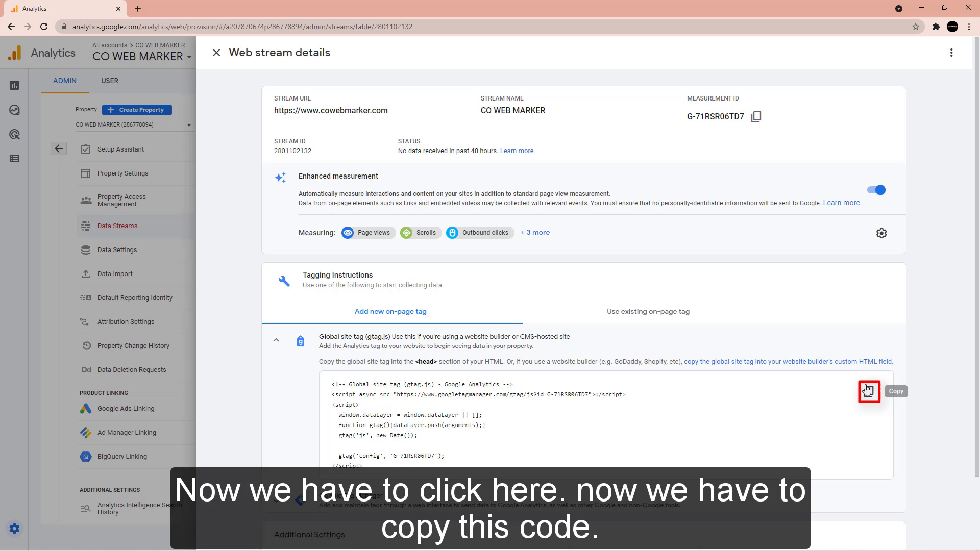980x551 pixels.
Task: Switch to Use existing on-page tag tab
Action: [x=648, y=311]
